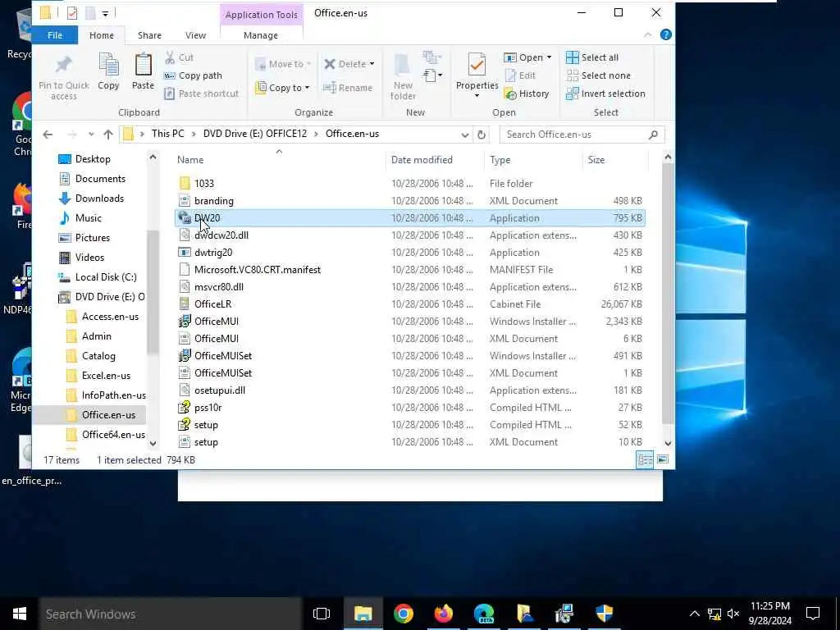Open the File menu tab
The height and width of the screenshot is (630, 840).
[x=55, y=35]
